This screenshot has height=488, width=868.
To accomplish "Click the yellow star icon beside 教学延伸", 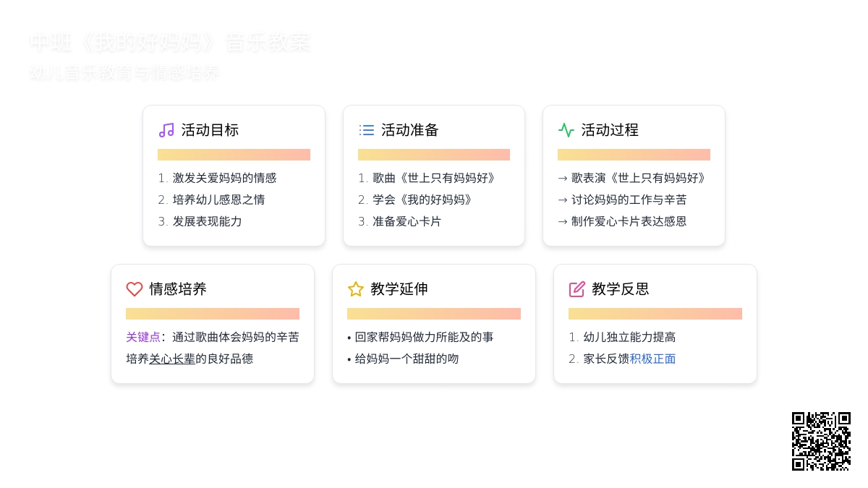I will [x=356, y=289].
